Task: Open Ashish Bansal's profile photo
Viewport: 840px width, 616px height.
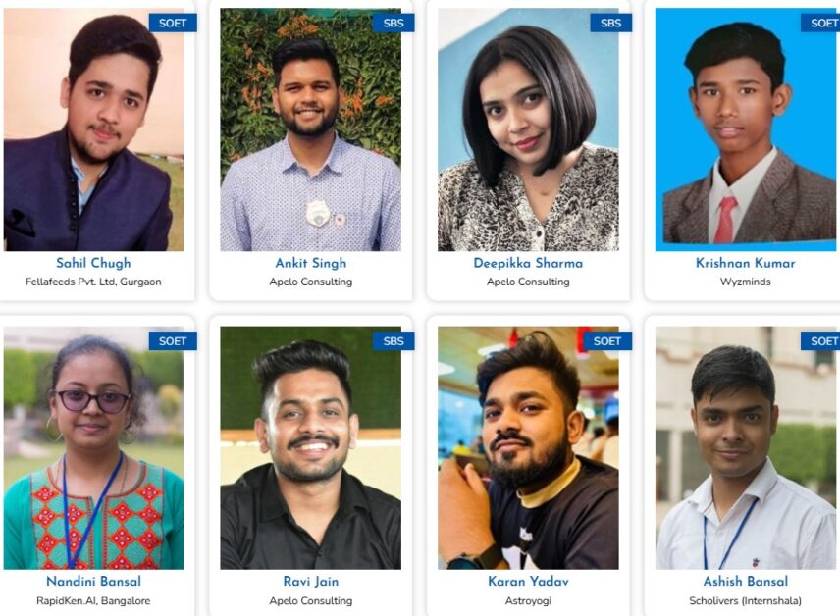Action: (x=745, y=448)
